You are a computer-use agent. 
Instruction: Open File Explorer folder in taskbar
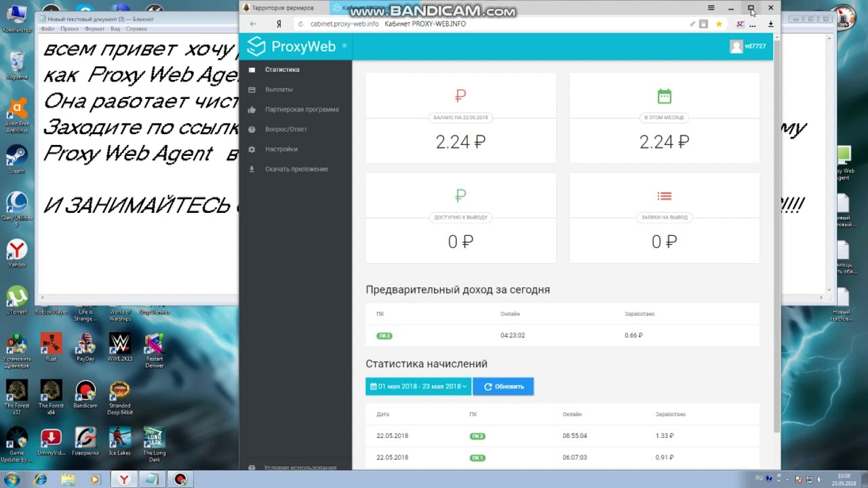[x=68, y=479]
